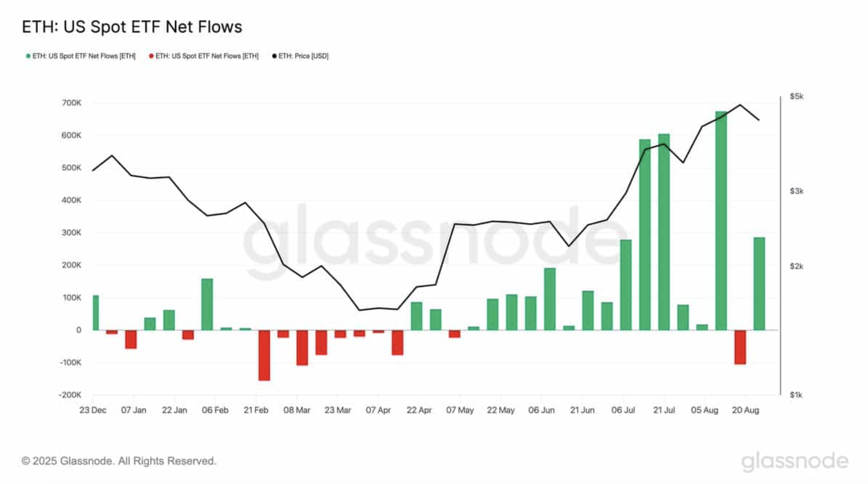The width and height of the screenshot is (868, 484).
Task: Click the 06 Feb date label on the x-axis
Action: [215, 410]
